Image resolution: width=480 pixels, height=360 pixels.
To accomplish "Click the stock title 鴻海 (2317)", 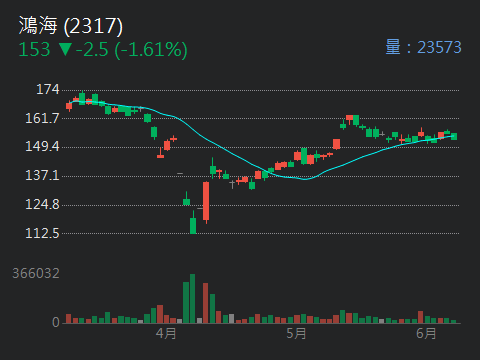I will (x=71, y=26).
